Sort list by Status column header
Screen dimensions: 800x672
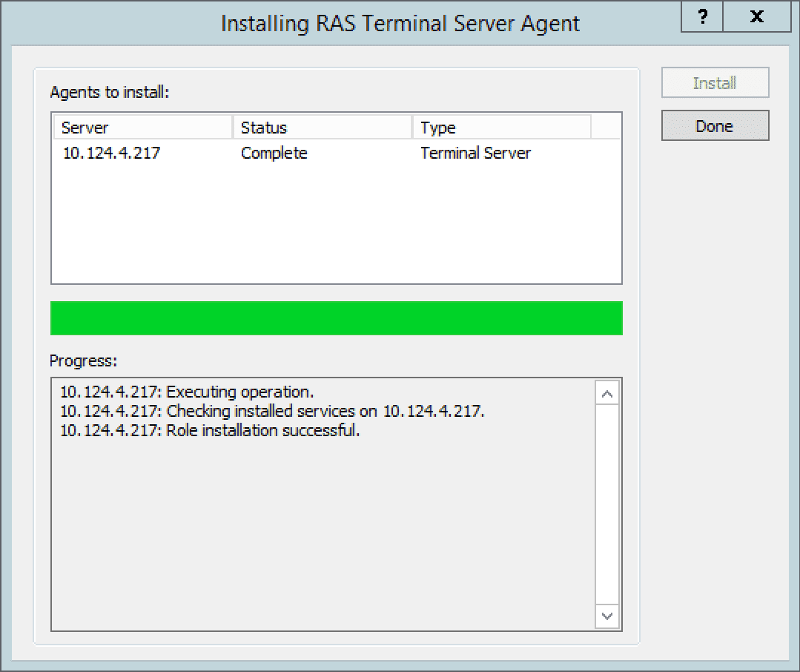(x=322, y=128)
